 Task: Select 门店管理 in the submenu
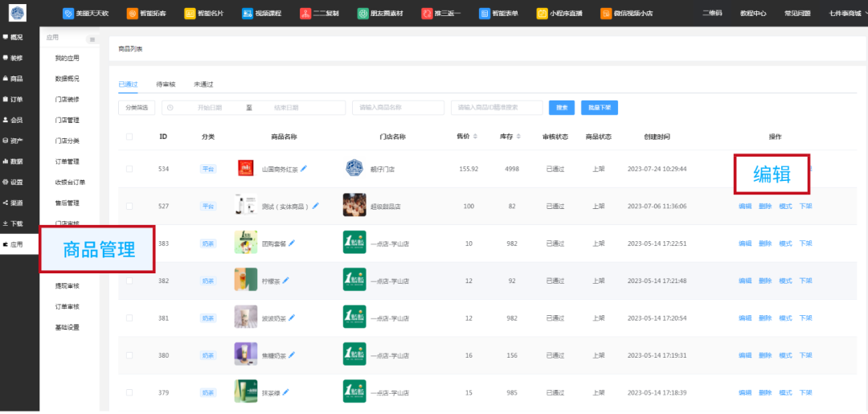point(67,120)
